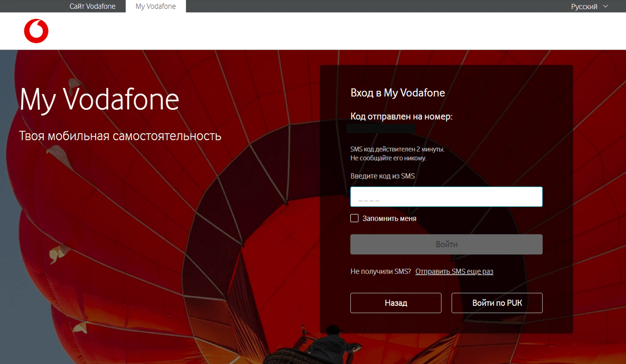Expand the Русский language dropdown
626x364 pixels.
[x=589, y=7]
